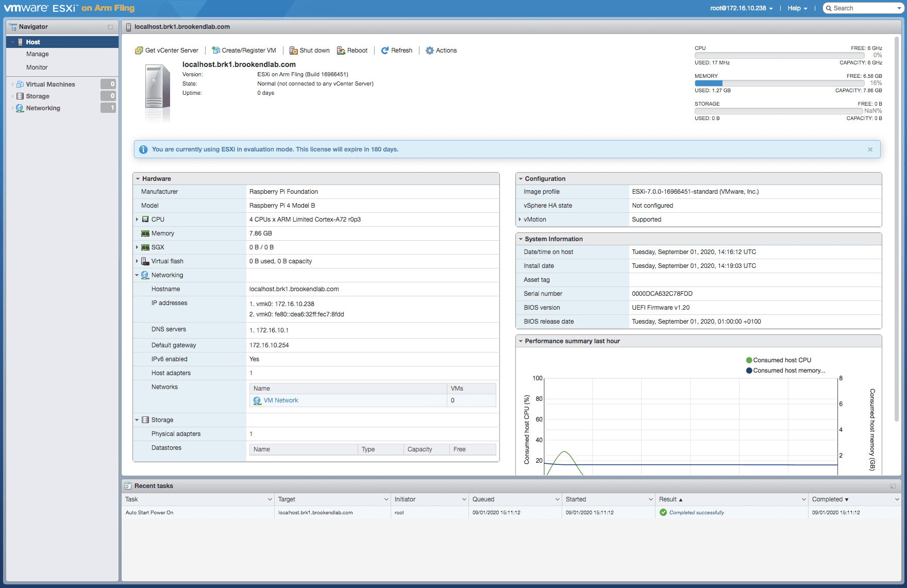Click the host tab document icon
The height and width of the screenshot is (588, 907).
[x=129, y=27]
